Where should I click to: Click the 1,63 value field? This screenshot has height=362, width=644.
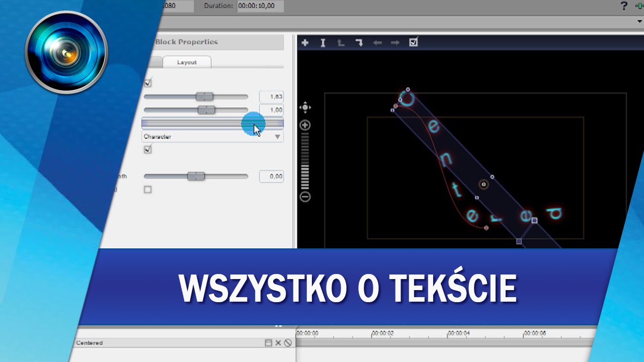point(271,97)
